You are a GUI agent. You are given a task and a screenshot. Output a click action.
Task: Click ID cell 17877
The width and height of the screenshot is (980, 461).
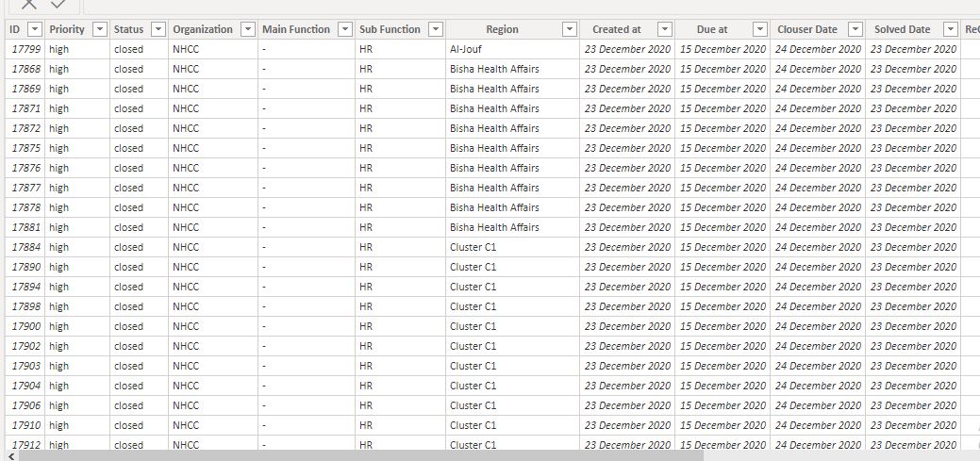point(26,188)
